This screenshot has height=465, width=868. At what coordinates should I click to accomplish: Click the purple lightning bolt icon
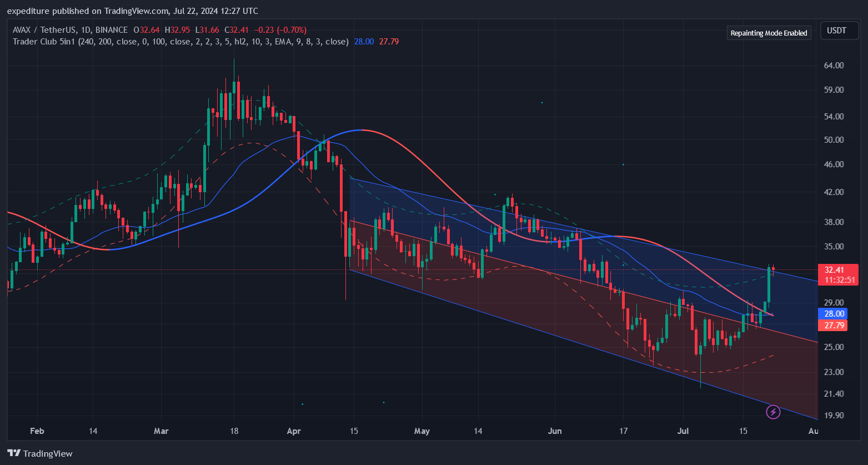(773, 412)
